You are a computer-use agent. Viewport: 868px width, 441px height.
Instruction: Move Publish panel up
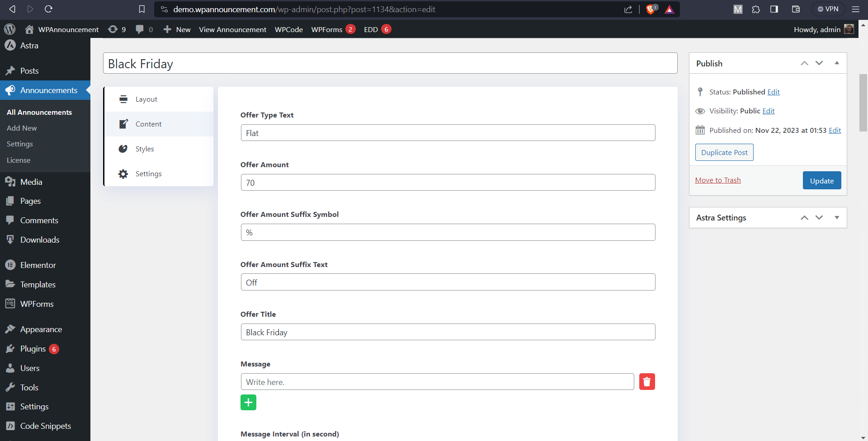[804, 63]
